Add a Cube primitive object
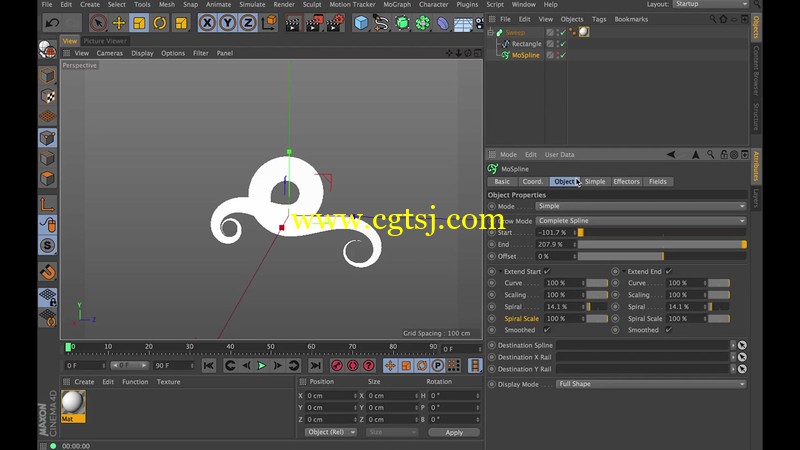This screenshot has height=450, width=800. (x=361, y=23)
